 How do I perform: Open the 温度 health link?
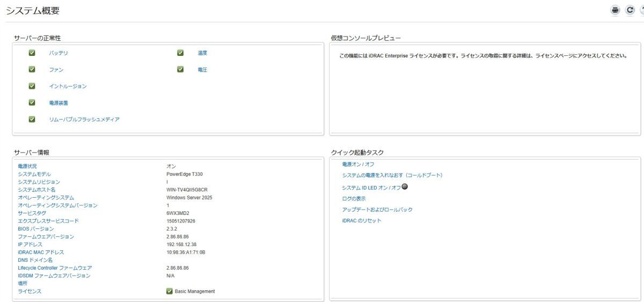coord(202,53)
